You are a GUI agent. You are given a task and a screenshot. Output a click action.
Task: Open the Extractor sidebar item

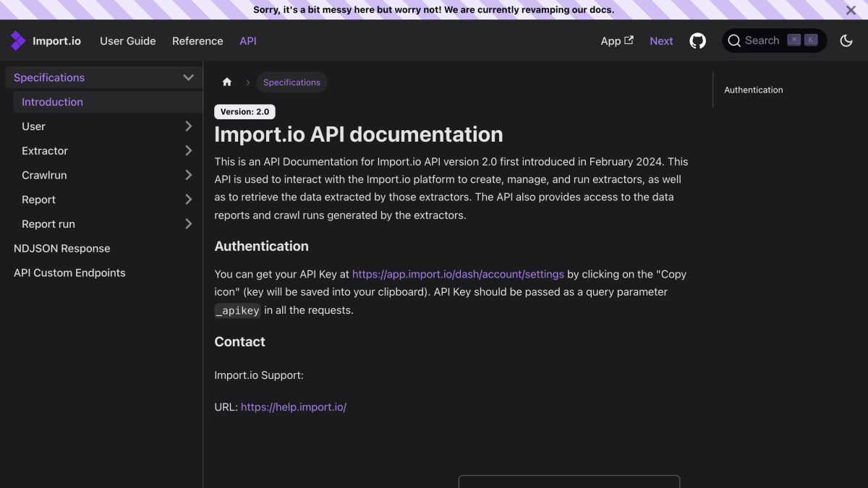pyautogui.click(x=45, y=151)
